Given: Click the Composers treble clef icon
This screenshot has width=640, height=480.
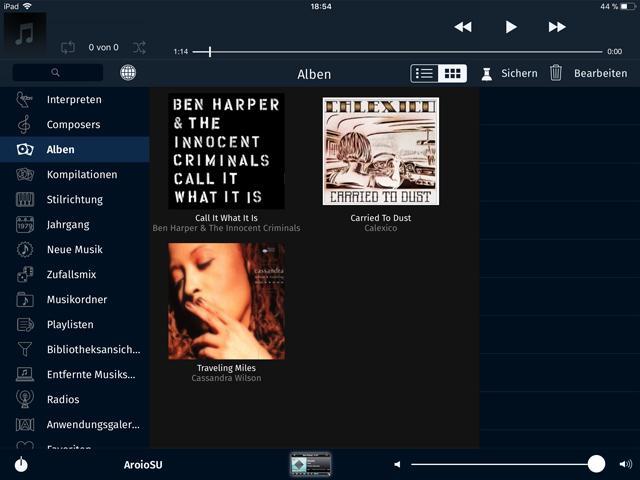Looking at the screenshot, I should pos(24,124).
